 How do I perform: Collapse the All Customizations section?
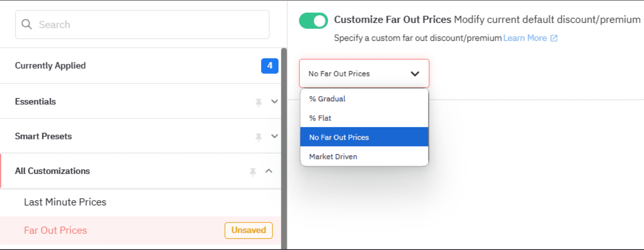[269, 171]
